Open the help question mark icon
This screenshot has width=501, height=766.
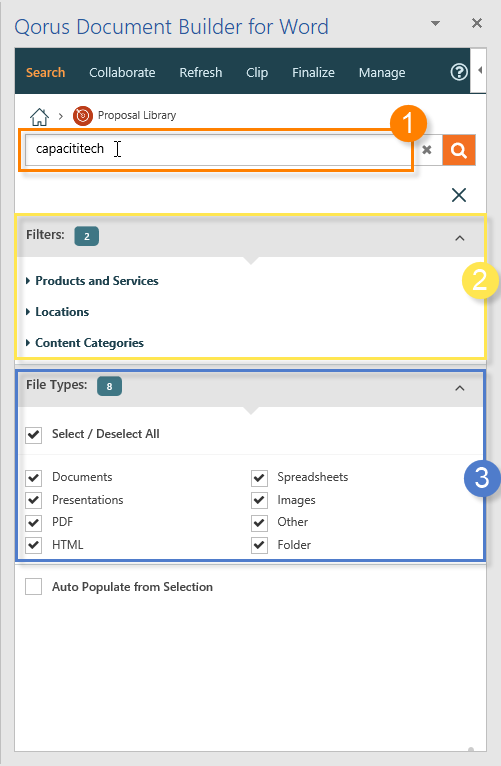click(x=459, y=72)
